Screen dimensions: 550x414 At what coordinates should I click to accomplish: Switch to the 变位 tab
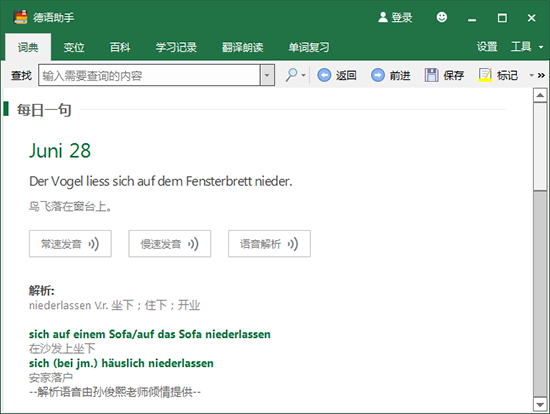point(74,47)
